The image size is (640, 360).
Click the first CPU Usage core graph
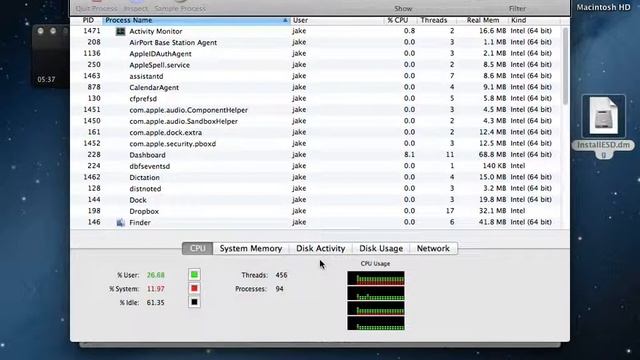376,278
